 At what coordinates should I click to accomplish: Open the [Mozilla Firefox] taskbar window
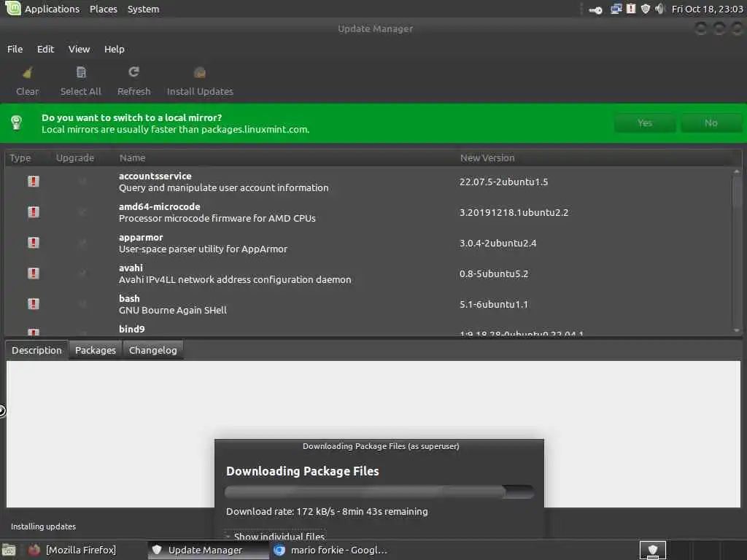pyautogui.click(x=81, y=550)
